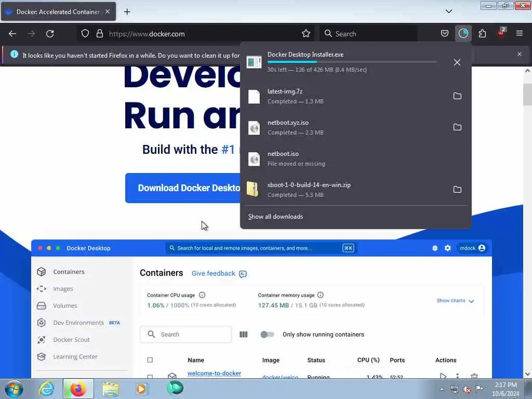Click the Docker Desktop global search bar

pos(261,248)
